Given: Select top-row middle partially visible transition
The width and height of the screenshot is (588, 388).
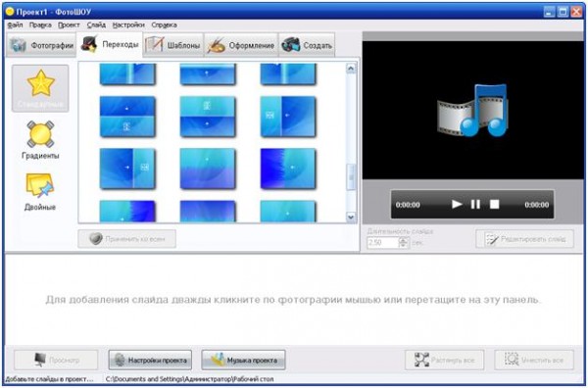Looking at the screenshot, I should point(208,73).
